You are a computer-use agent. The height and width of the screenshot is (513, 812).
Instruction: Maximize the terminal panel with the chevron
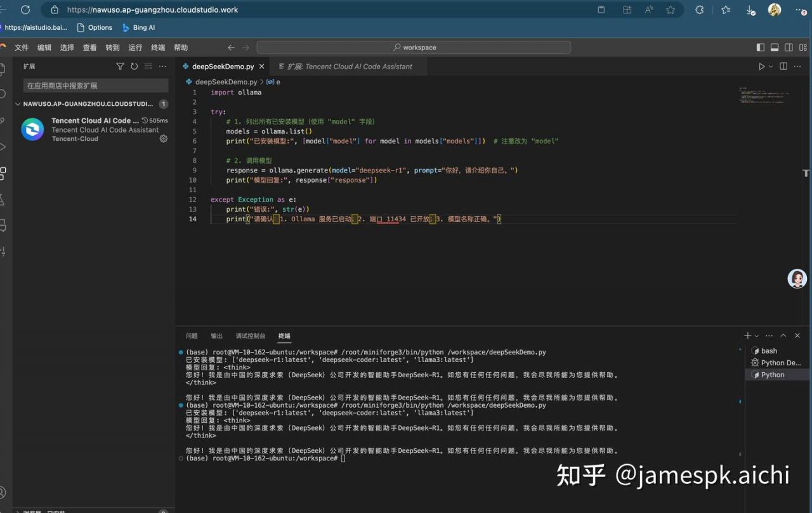pos(783,335)
